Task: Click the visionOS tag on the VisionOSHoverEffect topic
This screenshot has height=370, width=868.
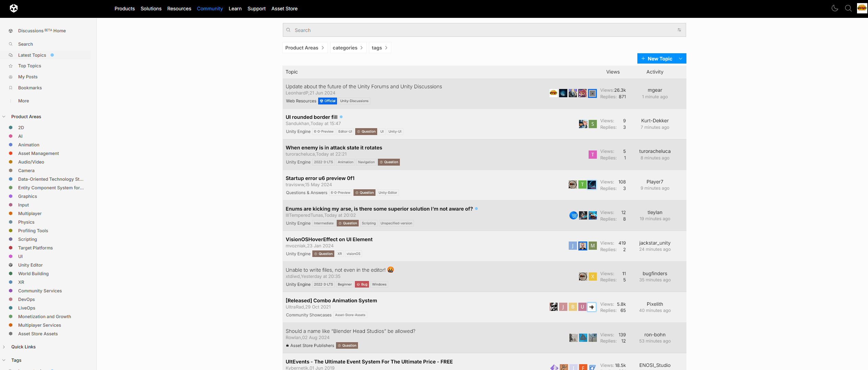Action: 354,254
